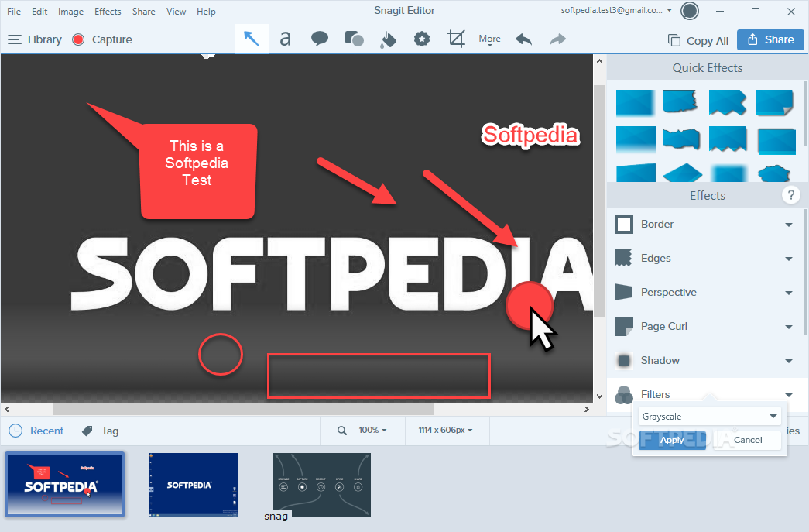809x532 pixels.
Task: Apply first quick effect in second row
Action: click(x=636, y=139)
